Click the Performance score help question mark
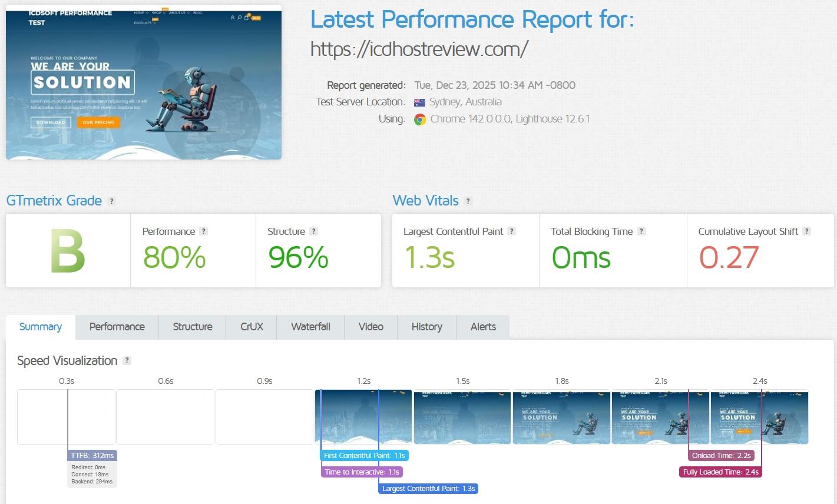Screen dimensions: 837x504 [x=203, y=231]
